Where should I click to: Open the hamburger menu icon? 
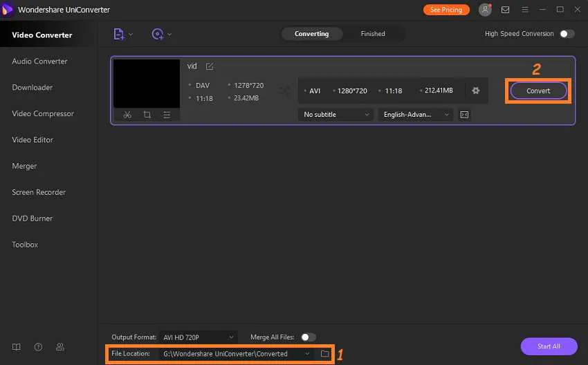click(x=525, y=10)
